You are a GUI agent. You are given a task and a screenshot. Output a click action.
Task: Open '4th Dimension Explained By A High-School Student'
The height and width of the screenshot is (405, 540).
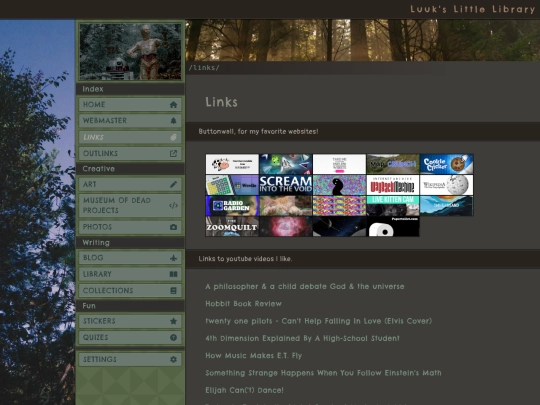[x=302, y=338]
